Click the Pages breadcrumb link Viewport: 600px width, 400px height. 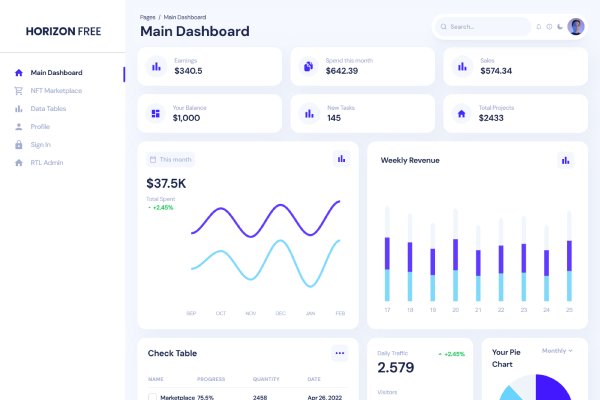coord(148,17)
